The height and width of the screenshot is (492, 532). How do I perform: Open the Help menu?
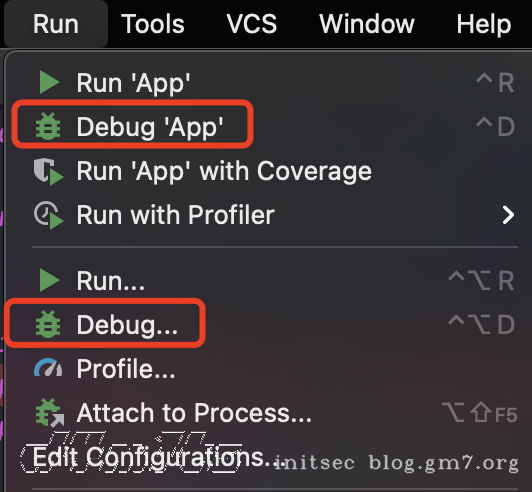[x=483, y=24]
